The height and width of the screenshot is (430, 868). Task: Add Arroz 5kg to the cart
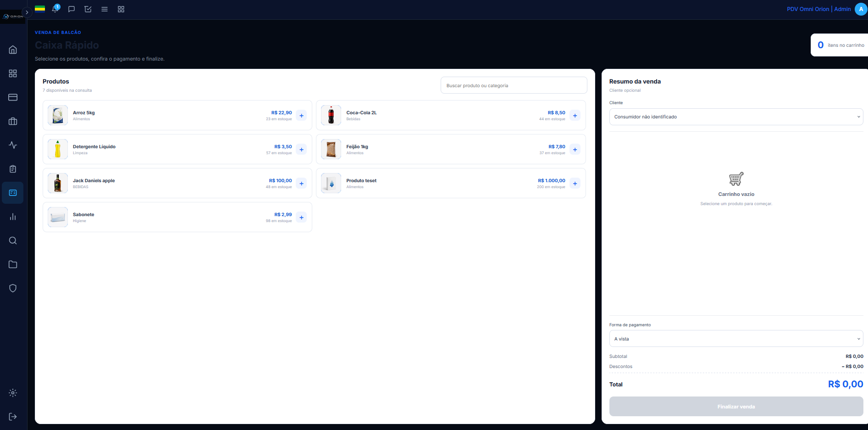pos(301,116)
